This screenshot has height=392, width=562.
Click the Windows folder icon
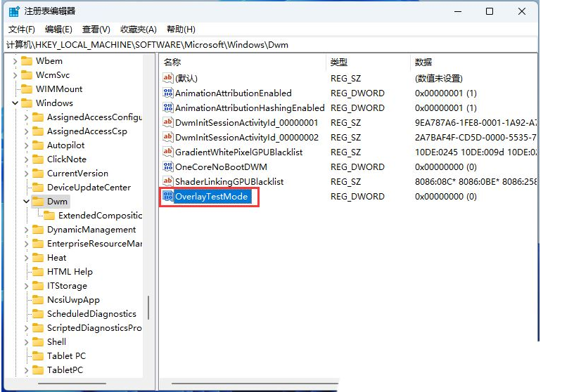[x=27, y=103]
